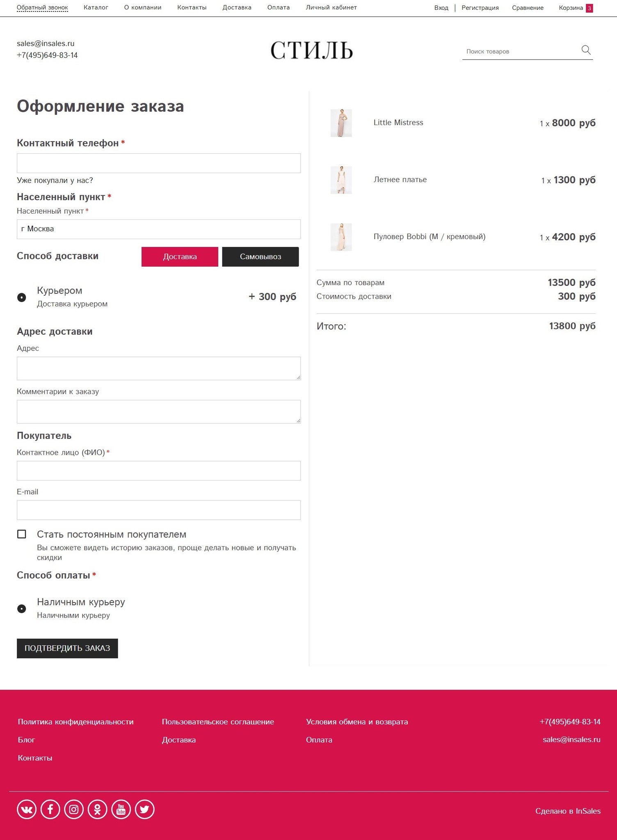
Task: Click the cart count badge
Action: (x=589, y=8)
